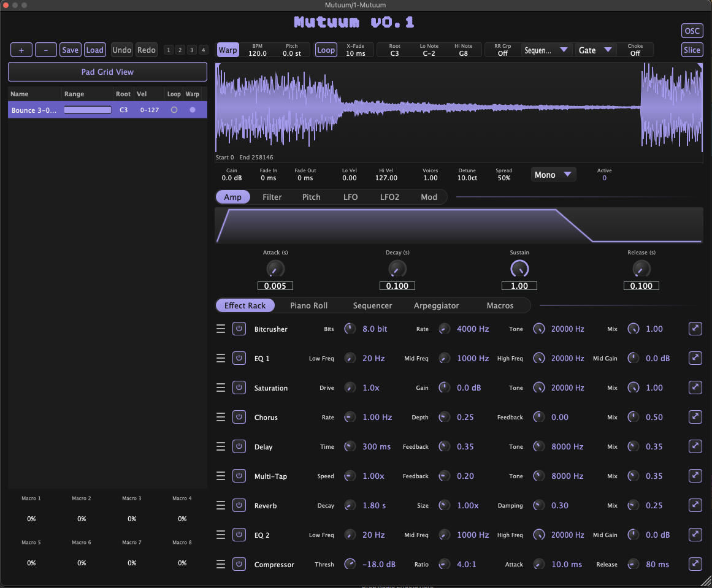Expand the Chorus effect panel

coord(695,417)
